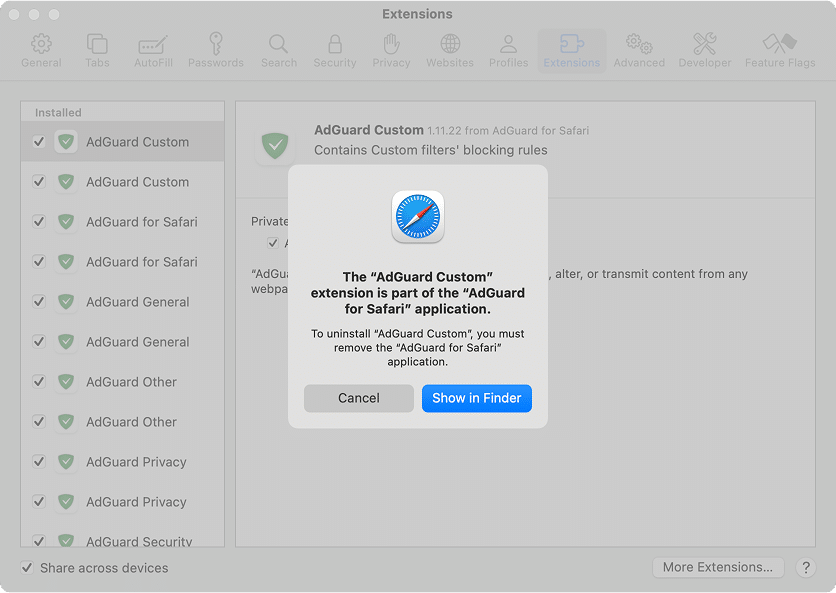Select the second "AdGuard for Safari" label
The image size is (836, 593).
pos(142,262)
